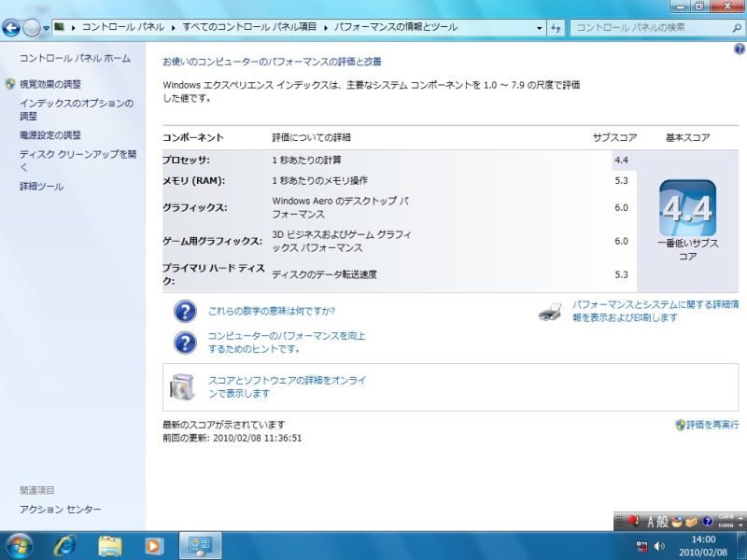Click the printer icon
Viewport: 747px width, 560px height.
click(551, 312)
